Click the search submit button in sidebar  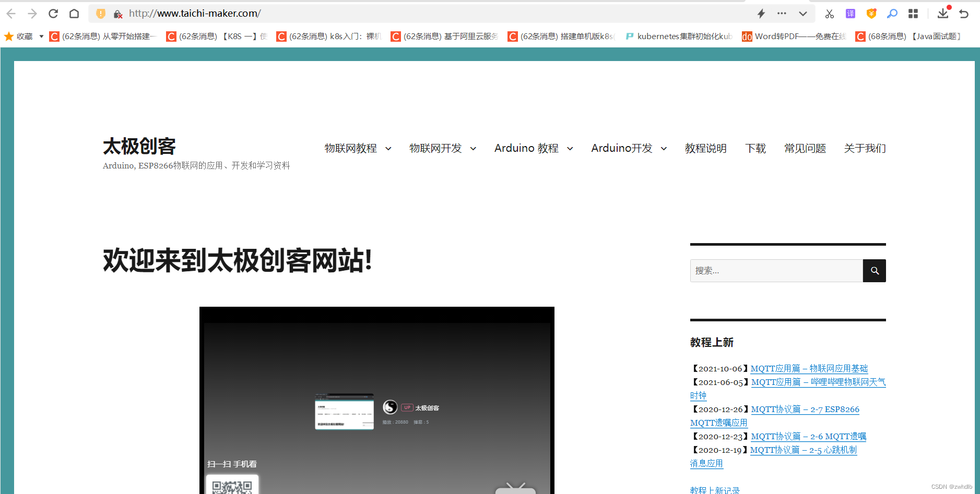point(874,270)
